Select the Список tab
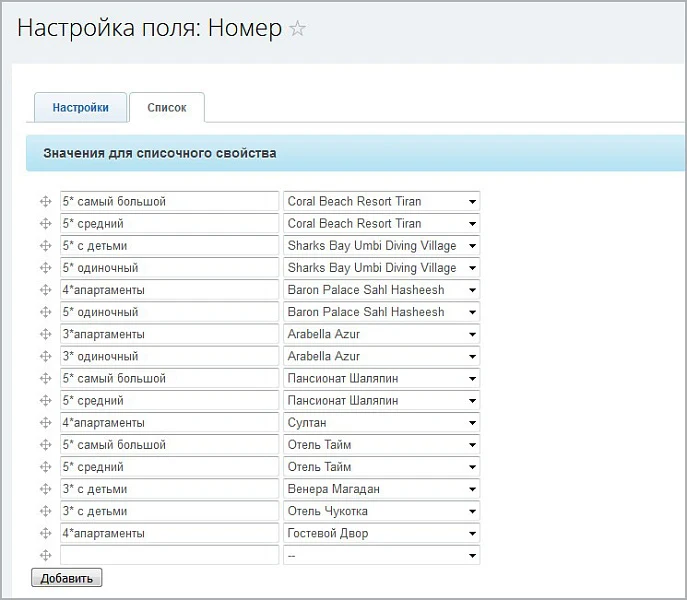 coord(167,107)
